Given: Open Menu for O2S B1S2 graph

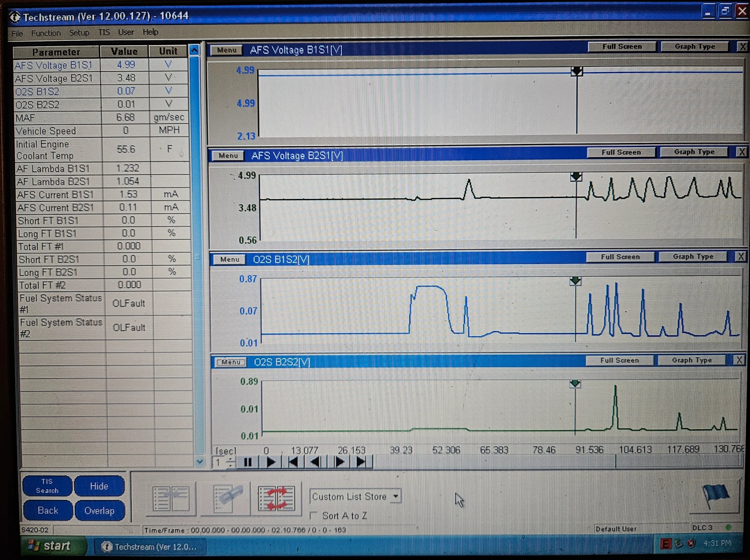Looking at the screenshot, I should [229, 259].
